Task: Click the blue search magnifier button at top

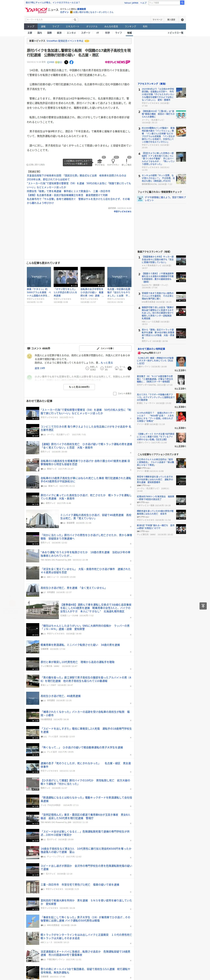Action: 182,3
